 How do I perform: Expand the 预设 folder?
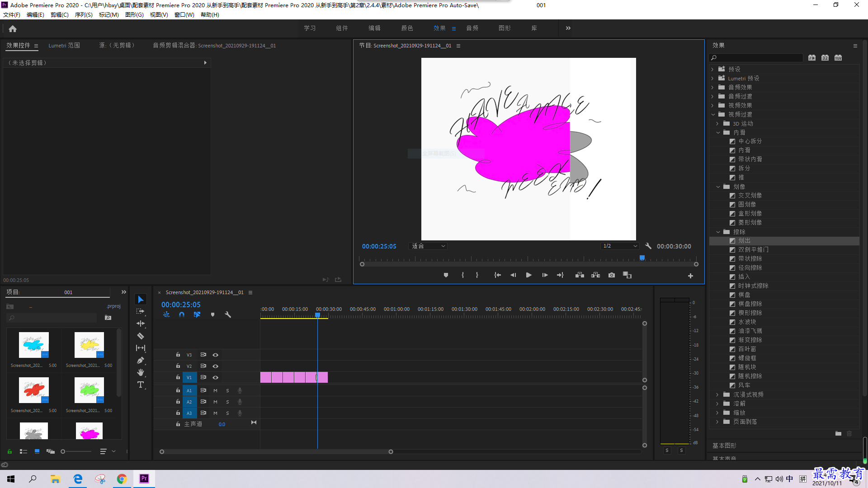point(712,69)
